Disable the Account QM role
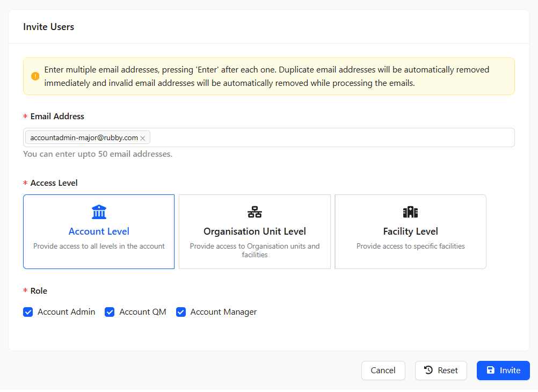The width and height of the screenshot is (538, 392). coord(110,311)
